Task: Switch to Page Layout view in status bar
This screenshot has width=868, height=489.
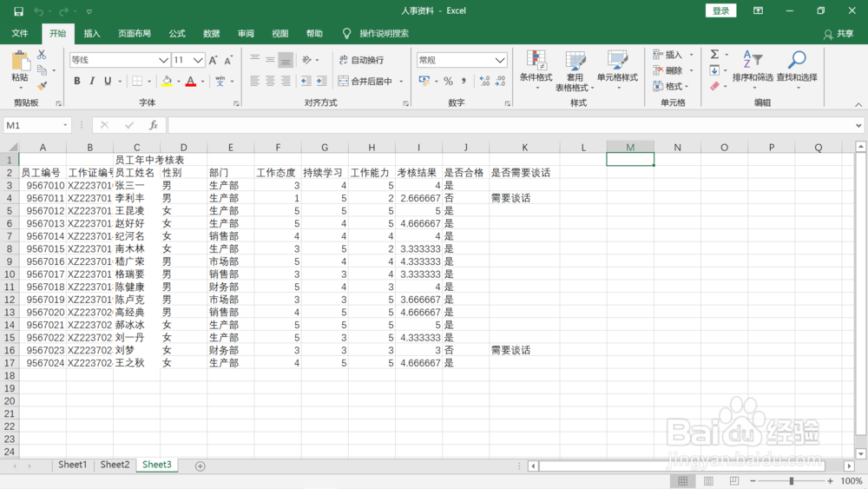Action: tap(708, 480)
